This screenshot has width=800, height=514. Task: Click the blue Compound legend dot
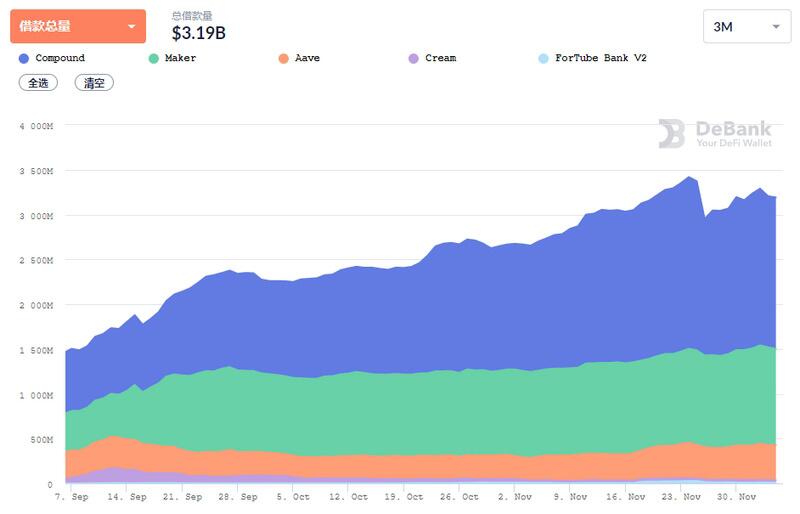[23, 59]
